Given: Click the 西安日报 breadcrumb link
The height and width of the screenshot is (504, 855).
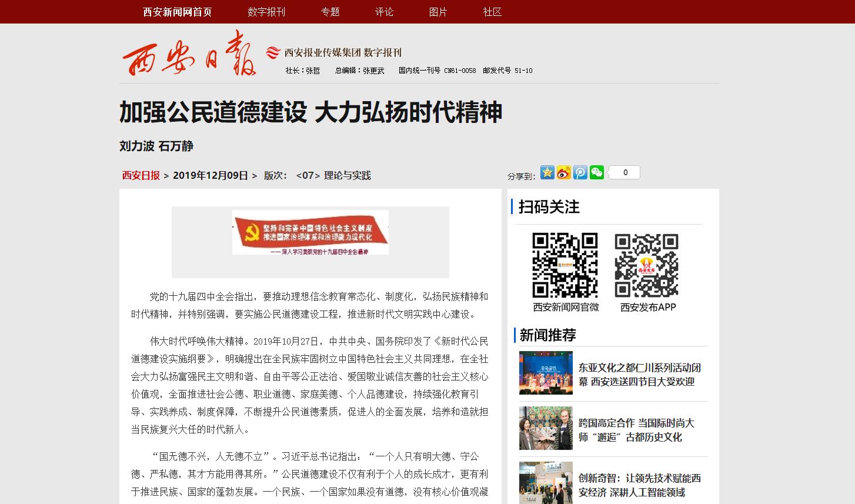Looking at the screenshot, I should pos(141,175).
